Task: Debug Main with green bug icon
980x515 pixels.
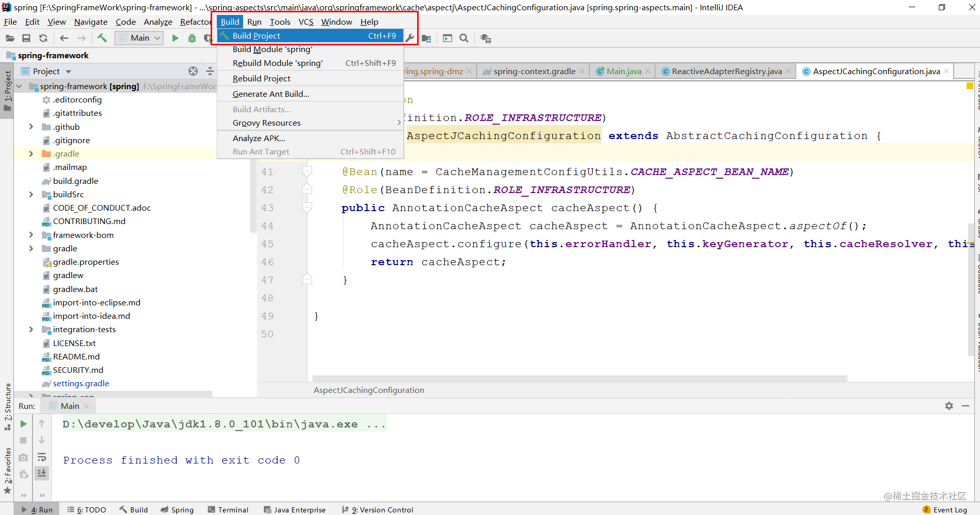Action: point(192,38)
